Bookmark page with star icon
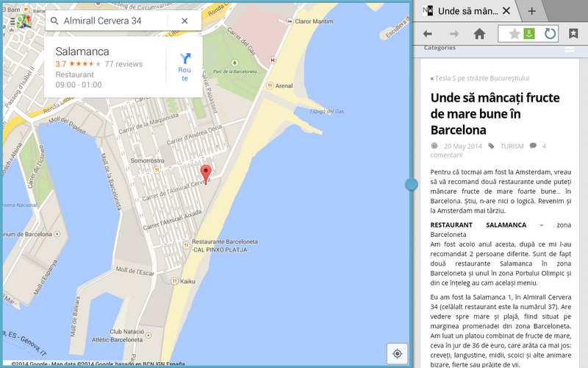Screen dimensions: 588x368 point(514,34)
